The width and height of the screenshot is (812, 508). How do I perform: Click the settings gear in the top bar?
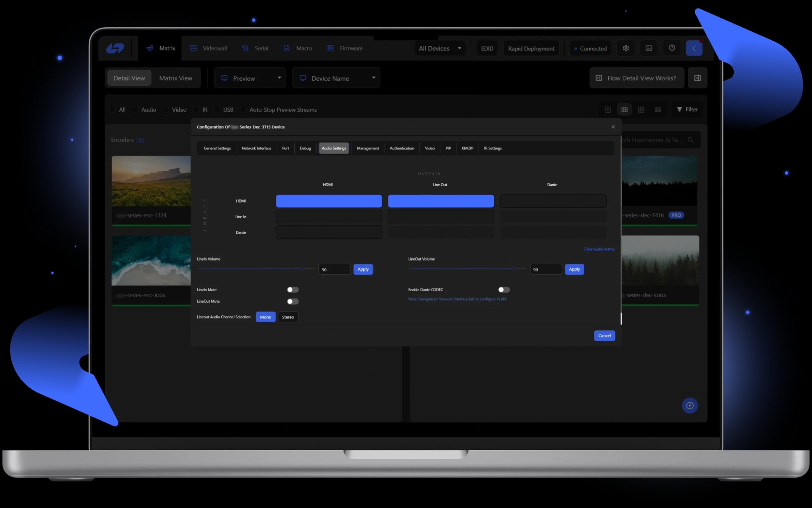tap(625, 48)
